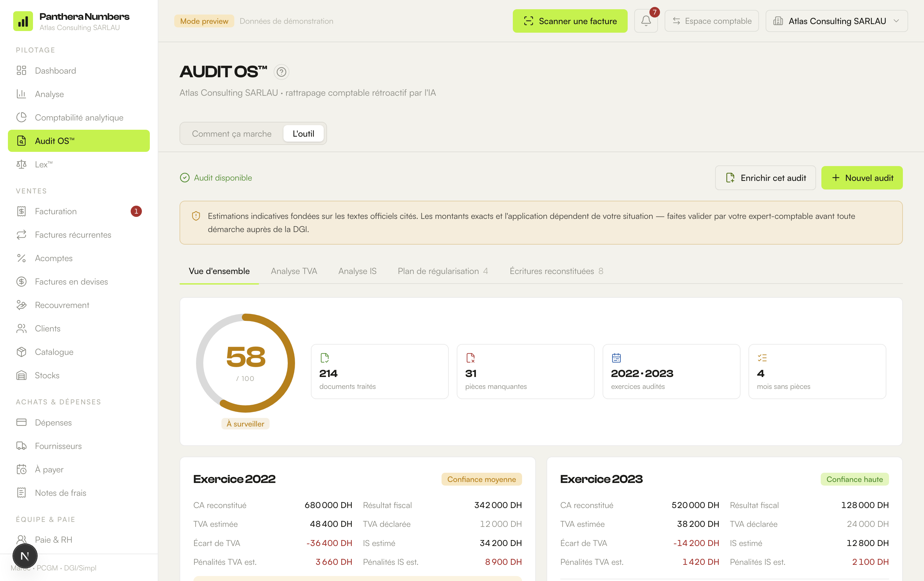Viewport: 924px width, 581px height.
Task: Click the round N avatar button
Action: click(x=25, y=556)
